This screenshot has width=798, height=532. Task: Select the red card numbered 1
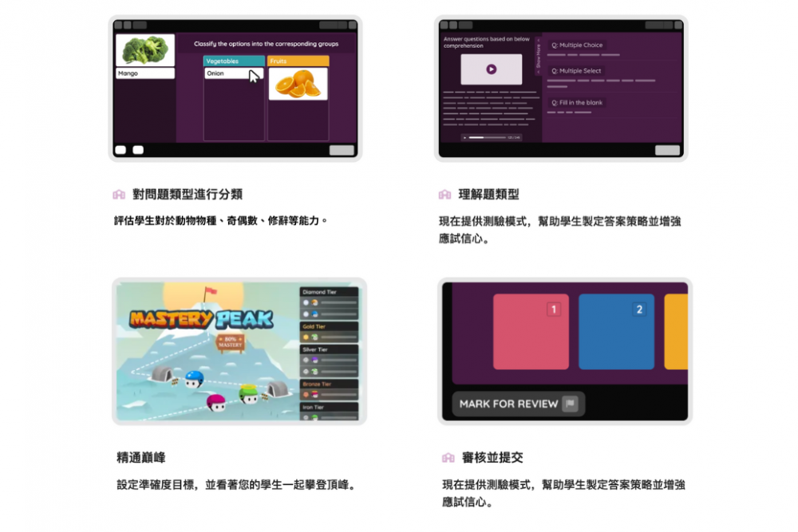531,332
